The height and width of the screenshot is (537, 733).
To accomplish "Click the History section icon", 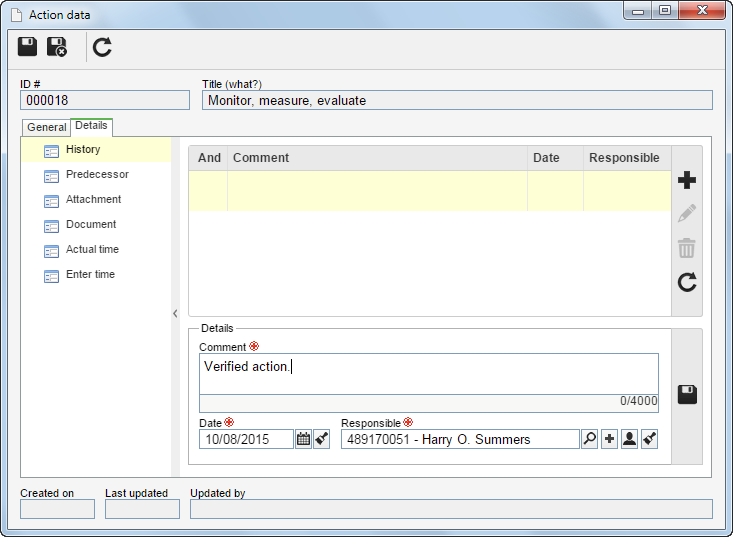I will [51, 151].
